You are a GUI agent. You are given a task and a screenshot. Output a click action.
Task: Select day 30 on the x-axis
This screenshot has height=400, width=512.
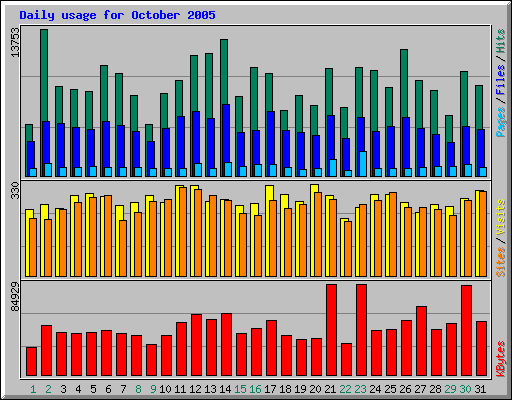click(465, 389)
